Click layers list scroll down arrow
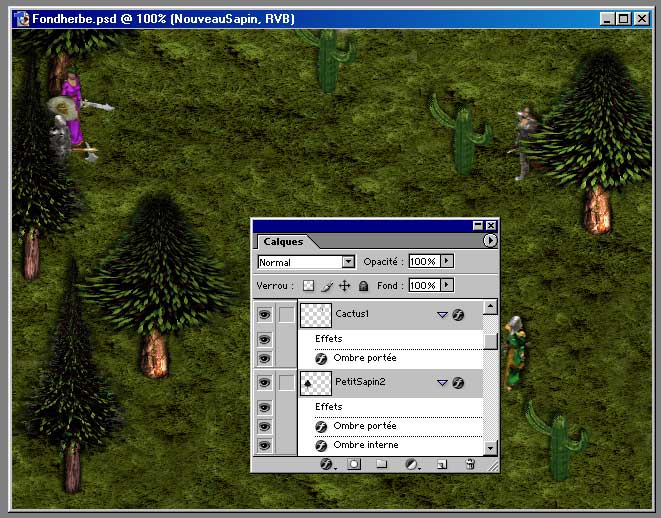The image size is (661, 518). tap(490, 448)
